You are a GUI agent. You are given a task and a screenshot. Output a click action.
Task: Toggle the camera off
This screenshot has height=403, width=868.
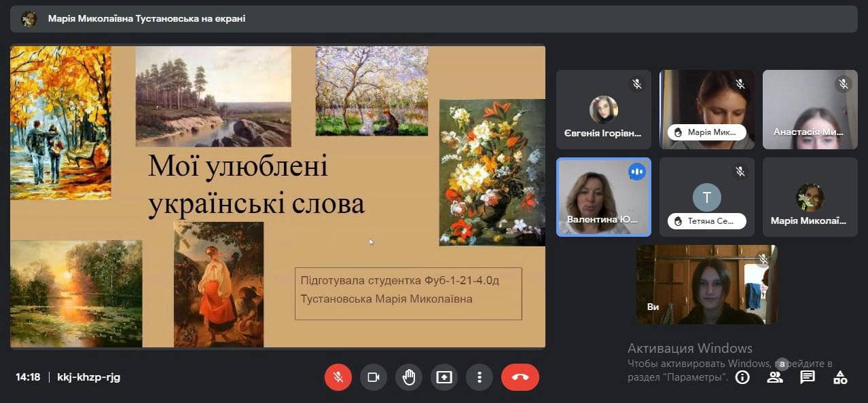coord(373,377)
